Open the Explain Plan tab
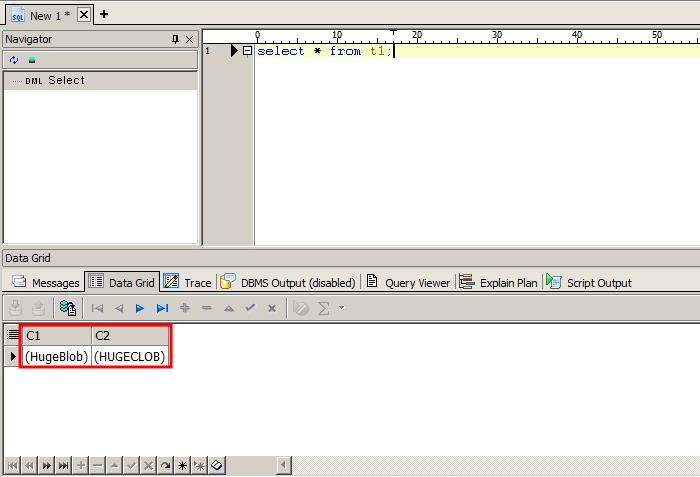Screen dimensions: 700x477 499,283
